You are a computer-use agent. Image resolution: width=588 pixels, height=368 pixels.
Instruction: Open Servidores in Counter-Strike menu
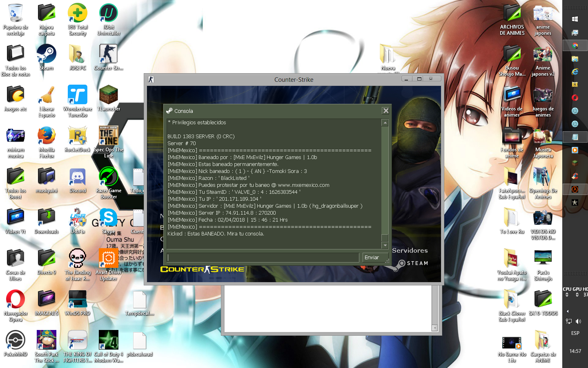[x=410, y=250]
